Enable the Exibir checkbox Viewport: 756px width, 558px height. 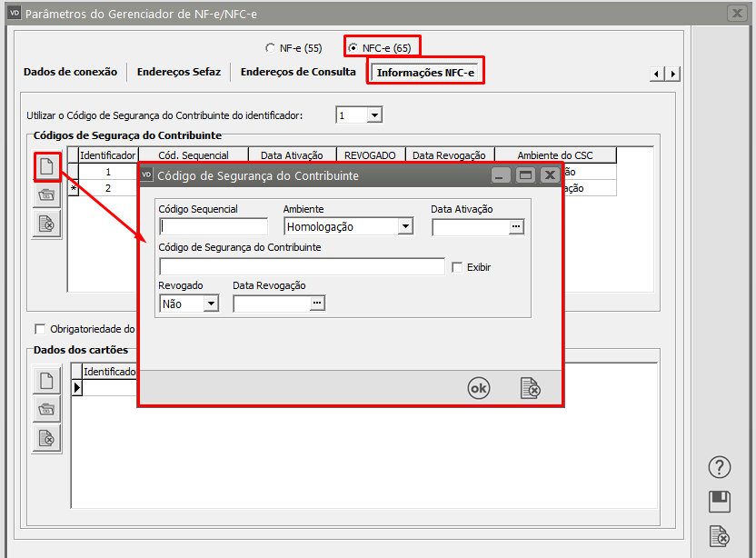tap(458, 267)
